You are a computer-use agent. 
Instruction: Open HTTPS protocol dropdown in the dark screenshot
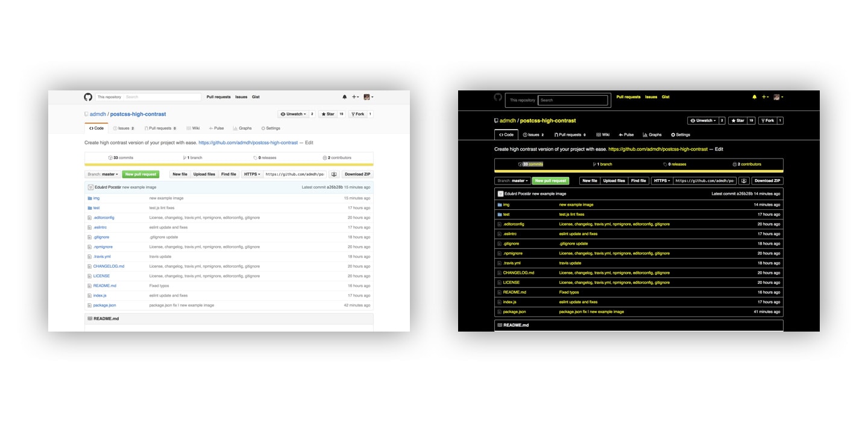pos(662,181)
